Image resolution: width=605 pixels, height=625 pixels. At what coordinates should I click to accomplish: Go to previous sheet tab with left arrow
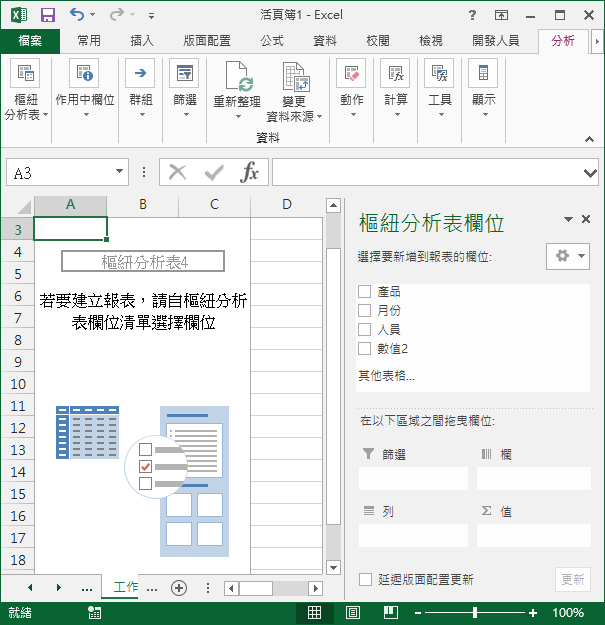pyautogui.click(x=30, y=588)
